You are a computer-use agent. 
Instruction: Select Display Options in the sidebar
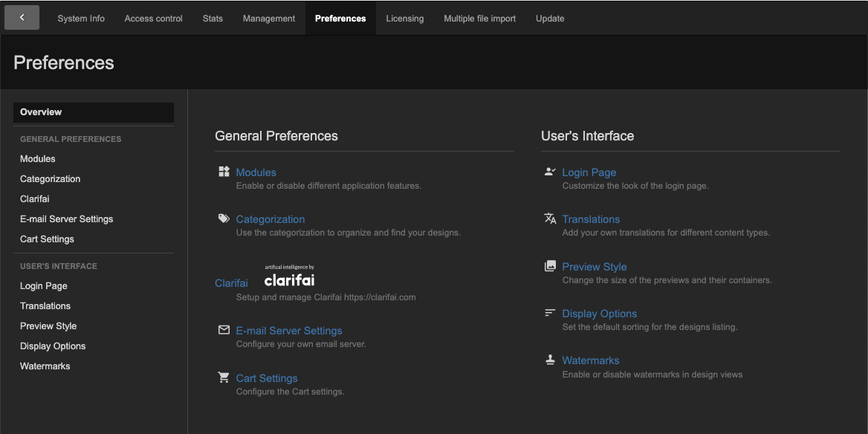(x=53, y=346)
